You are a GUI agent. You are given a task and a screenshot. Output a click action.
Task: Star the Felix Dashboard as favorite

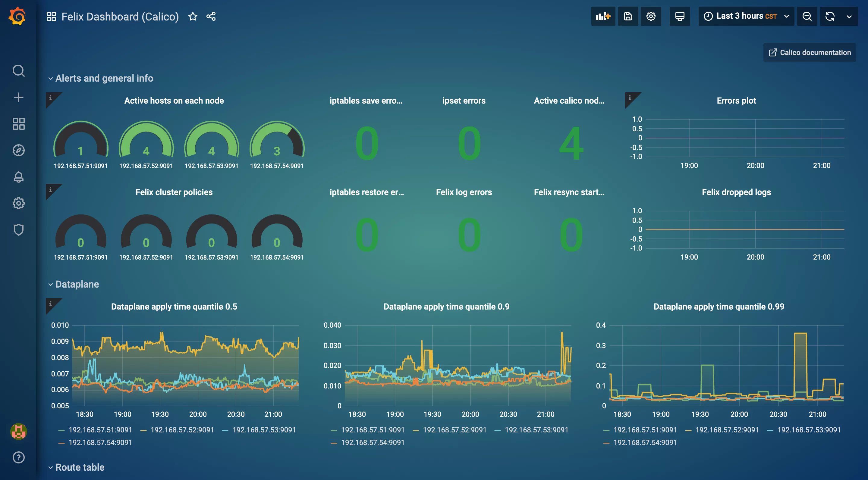pyautogui.click(x=193, y=16)
